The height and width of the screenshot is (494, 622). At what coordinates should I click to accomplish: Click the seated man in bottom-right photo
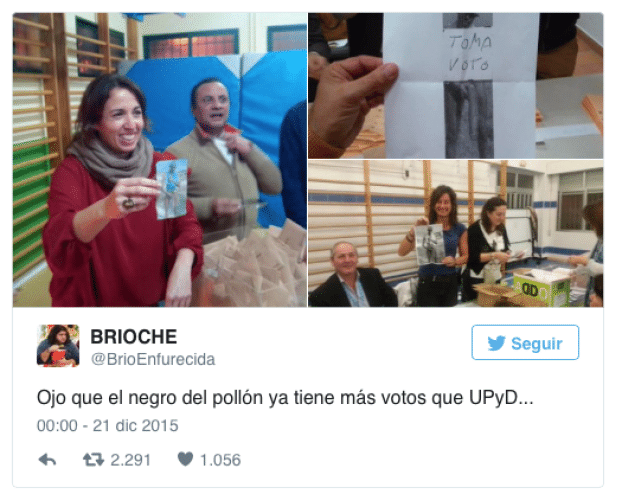pos(351,275)
